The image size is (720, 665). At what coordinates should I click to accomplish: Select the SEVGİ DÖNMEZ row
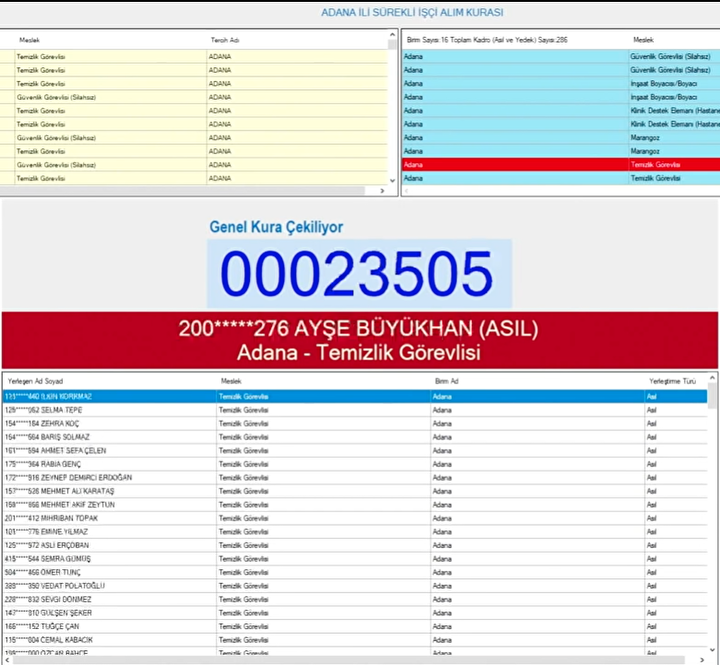pyautogui.click(x=355, y=599)
